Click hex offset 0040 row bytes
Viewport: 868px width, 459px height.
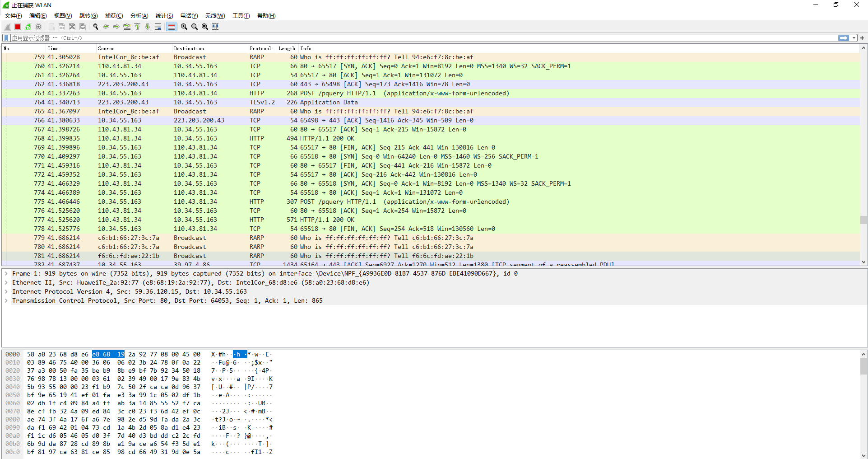coord(114,387)
